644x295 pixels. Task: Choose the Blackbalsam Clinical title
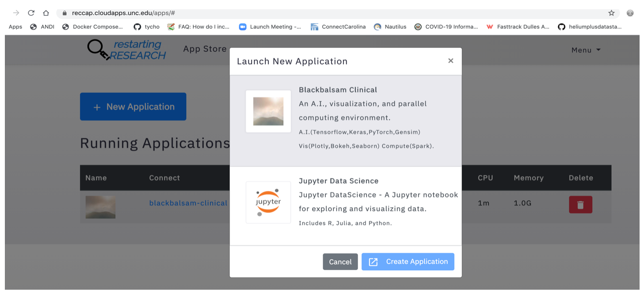click(x=338, y=90)
